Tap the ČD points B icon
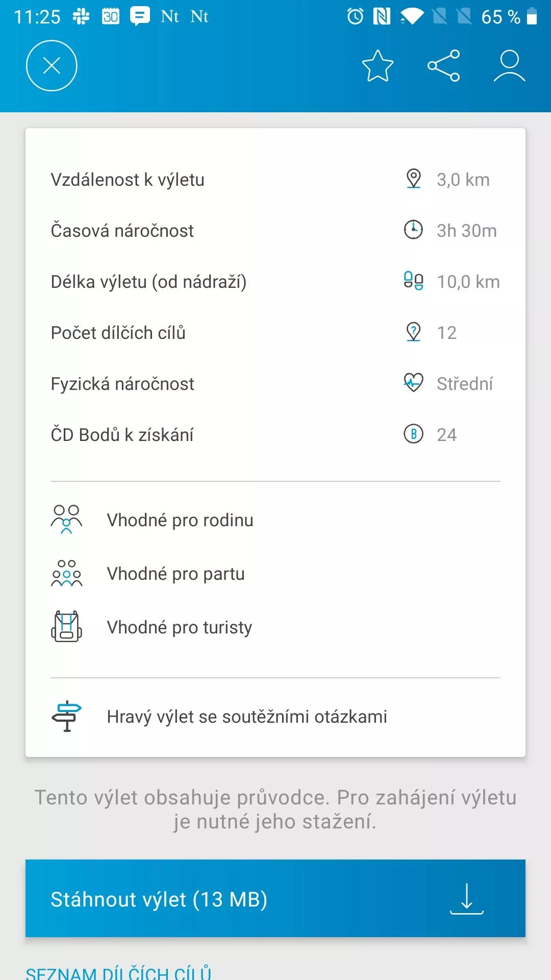 click(x=413, y=434)
